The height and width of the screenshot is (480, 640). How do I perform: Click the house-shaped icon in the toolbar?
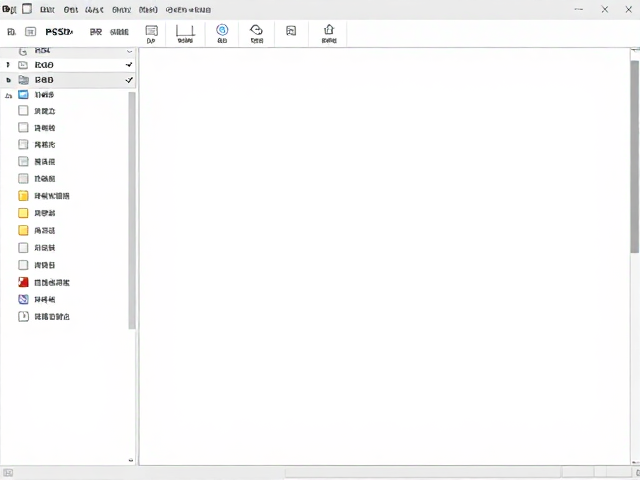329,29
